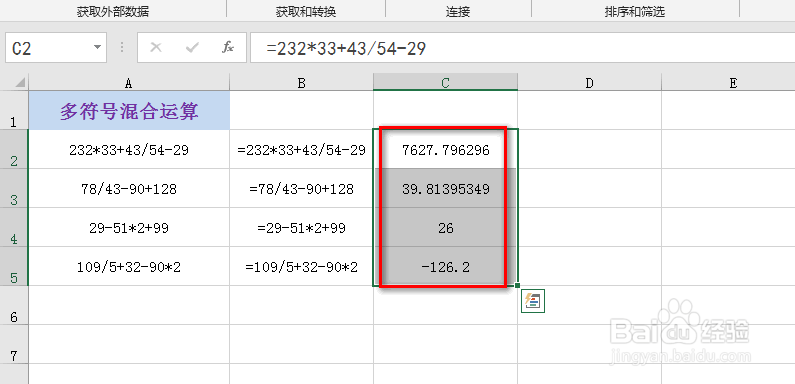Select column D header

(x=589, y=83)
